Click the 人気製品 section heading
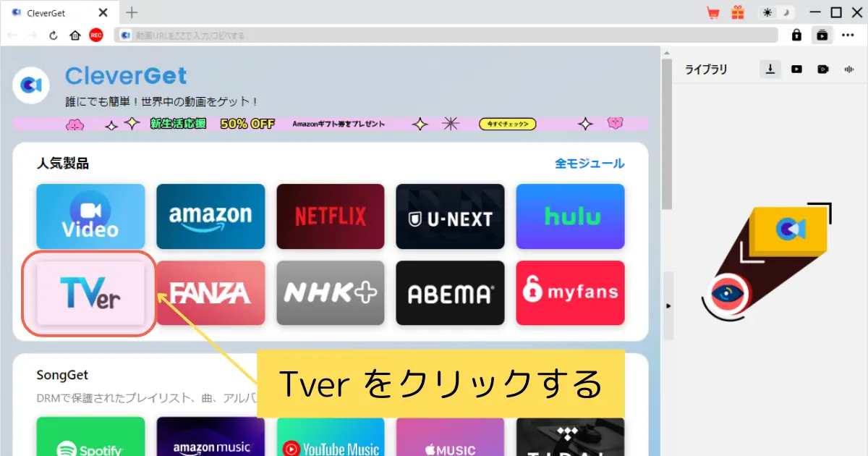 [63, 164]
